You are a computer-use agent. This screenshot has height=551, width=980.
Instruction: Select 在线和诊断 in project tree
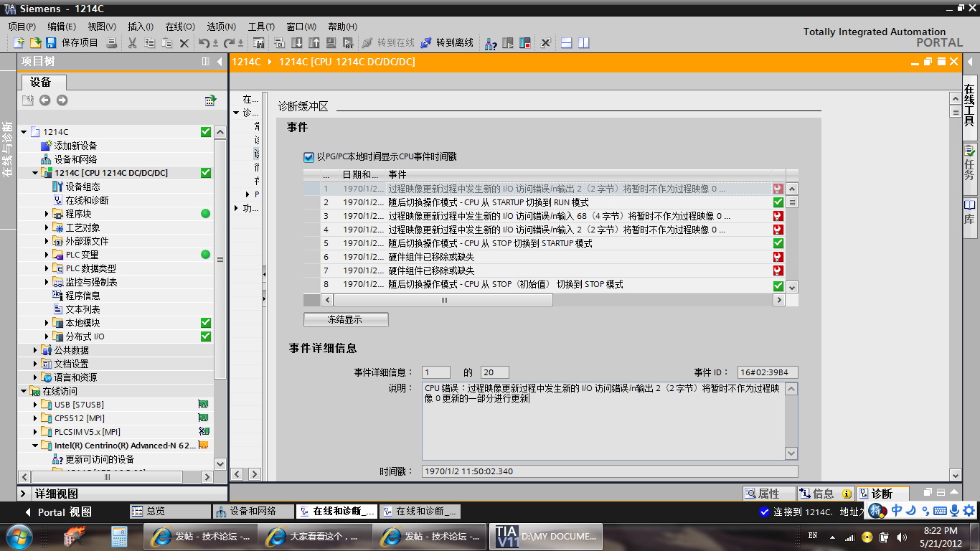click(x=88, y=200)
